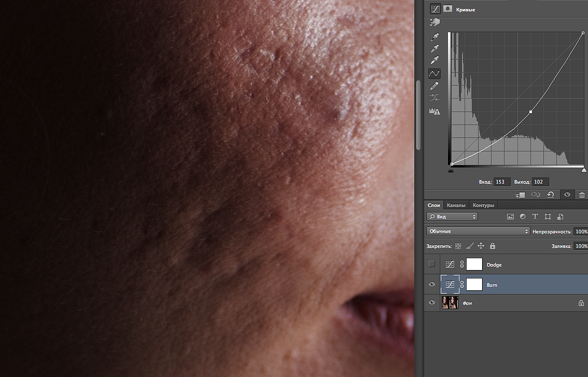Select the edit points curve mode
This screenshot has width=588, height=377.
[434, 74]
